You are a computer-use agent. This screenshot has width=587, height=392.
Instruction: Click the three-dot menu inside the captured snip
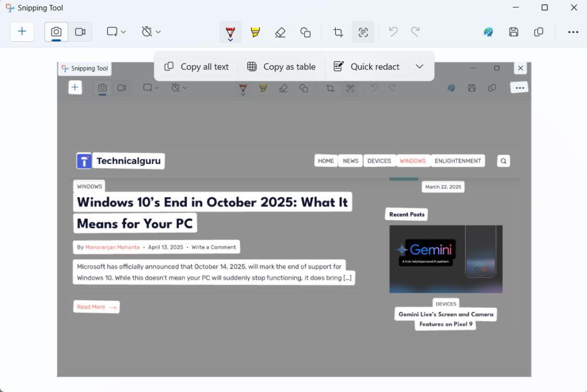[519, 88]
